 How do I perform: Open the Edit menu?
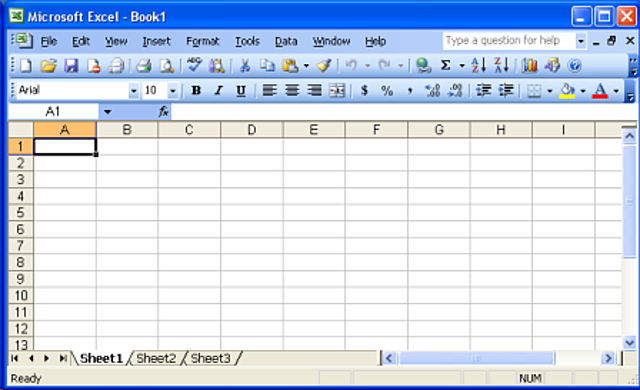click(80, 41)
